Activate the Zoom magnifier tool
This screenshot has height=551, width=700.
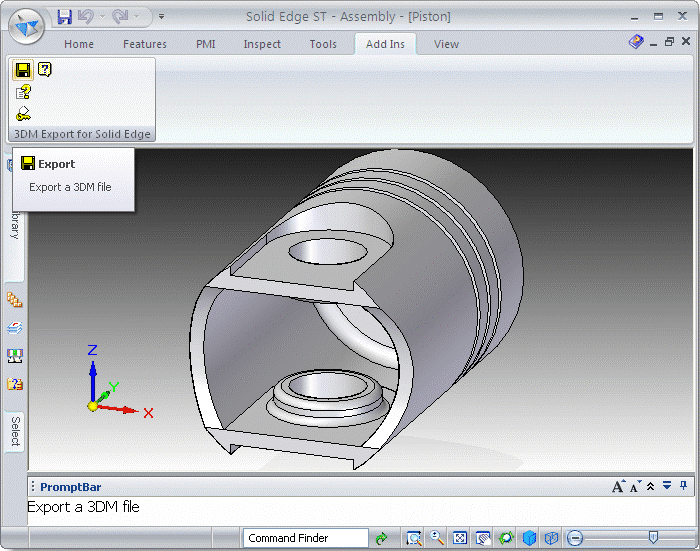437,538
